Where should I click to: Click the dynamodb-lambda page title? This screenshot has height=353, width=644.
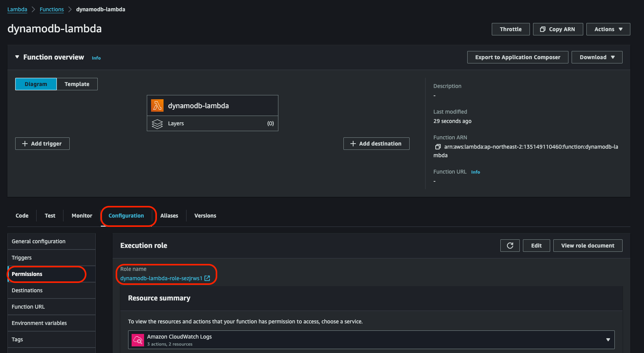coord(55,29)
